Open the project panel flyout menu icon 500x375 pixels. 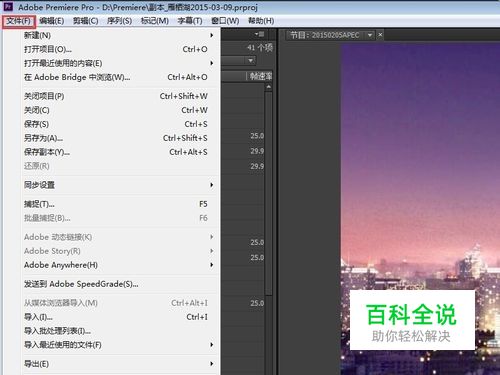pyautogui.click(x=259, y=34)
